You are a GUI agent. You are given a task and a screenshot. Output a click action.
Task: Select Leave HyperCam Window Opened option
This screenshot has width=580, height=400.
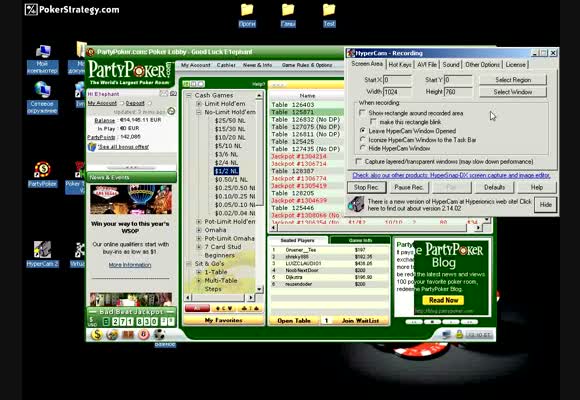[x=362, y=131]
